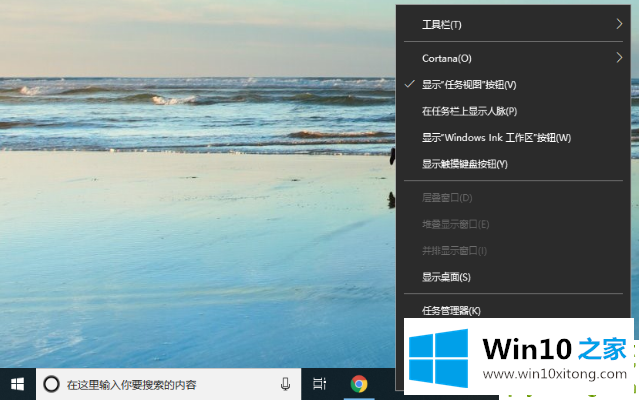Open 任务管理器 from the context menu
The height and width of the screenshot is (400, 639).
tap(451, 310)
